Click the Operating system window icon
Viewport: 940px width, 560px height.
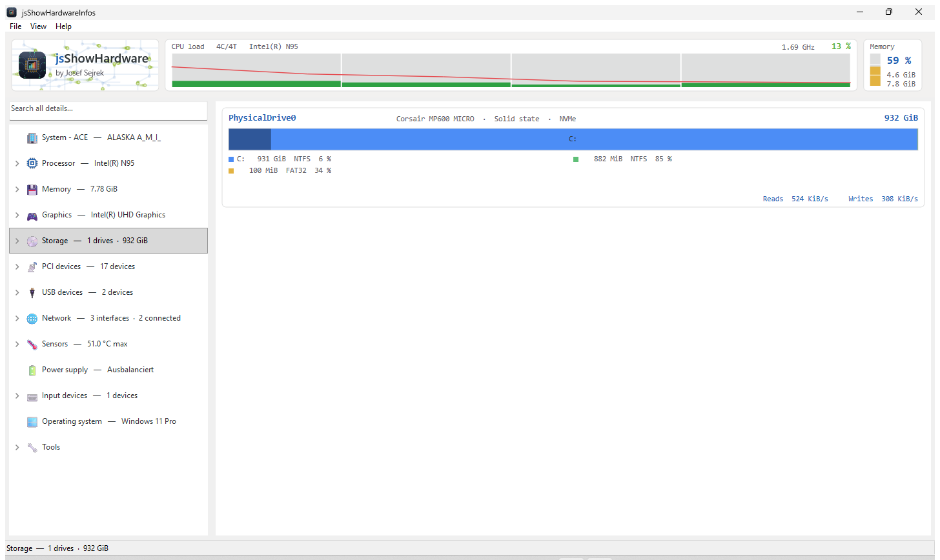(x=32, y=421)
